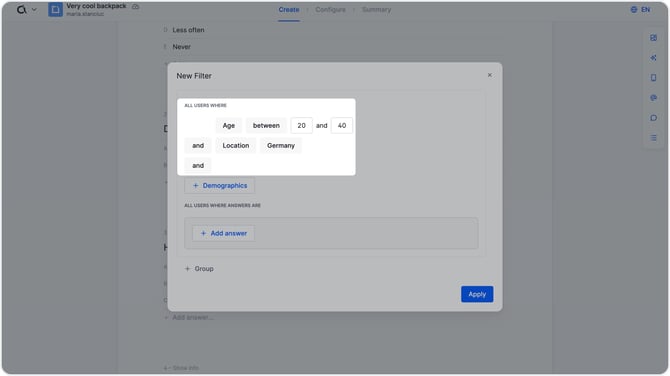Toggle the last 'and' connector
The height and width of the screenshot is (376, 670).
(x=198, y=165)
